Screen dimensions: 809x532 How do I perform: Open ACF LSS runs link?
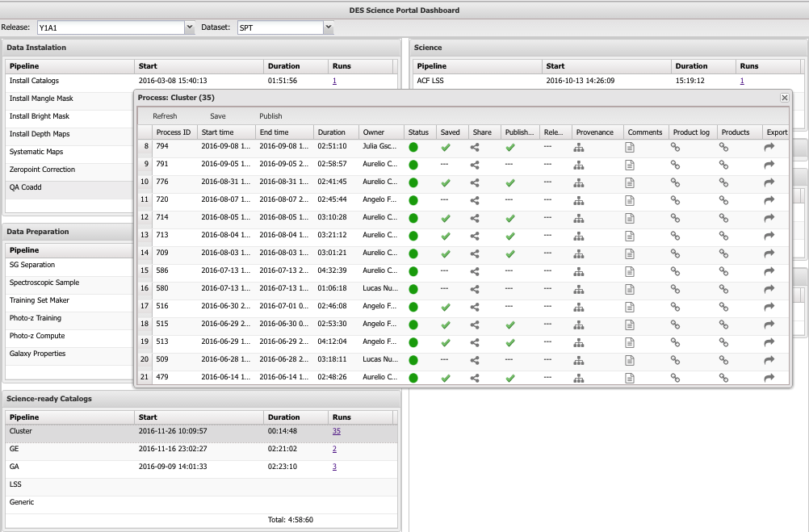(x=742, y=81)
